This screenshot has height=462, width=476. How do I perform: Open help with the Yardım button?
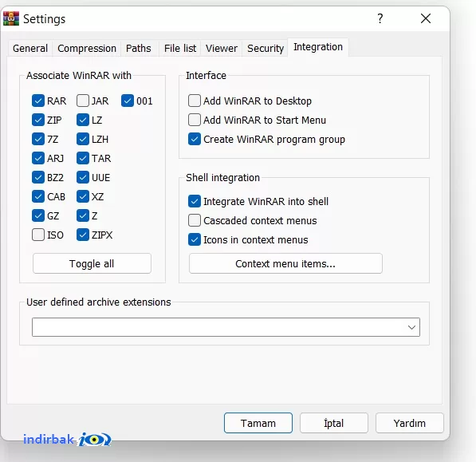coord(410,423)
